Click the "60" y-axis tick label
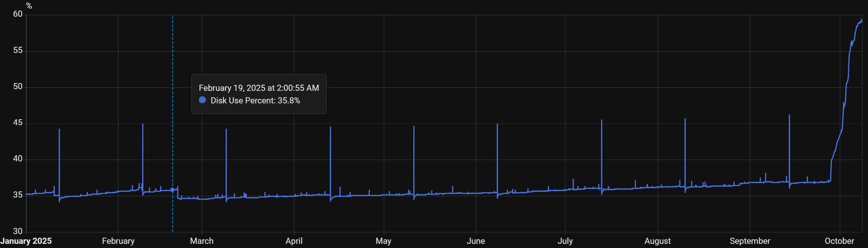Viewport: 868px width, 248px height. coord(18,14)
